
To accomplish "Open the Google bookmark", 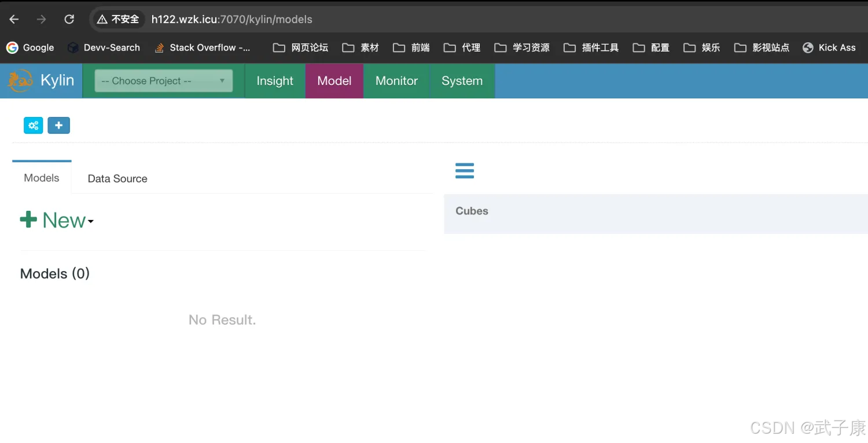I will pos(30,47).
